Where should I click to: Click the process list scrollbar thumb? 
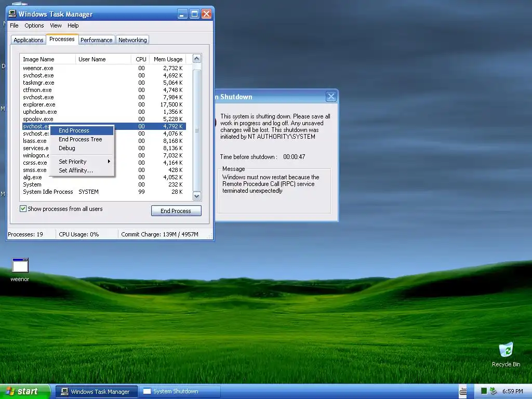197,130
